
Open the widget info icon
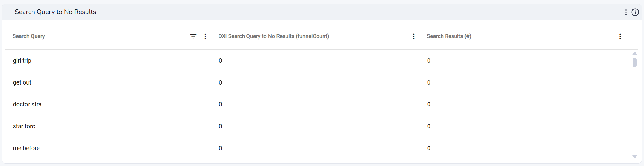pyautogui.click(x=635, y=12)
